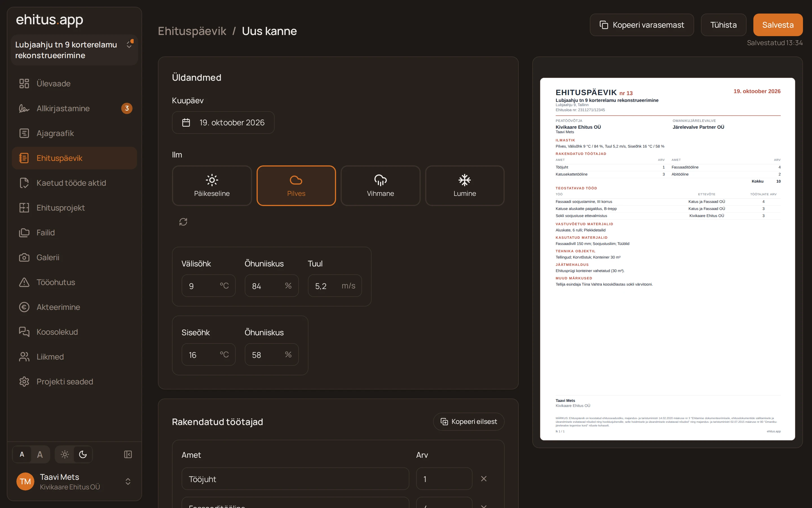This screenshot has height=508, width=812.
Task: Click Kopeeri eilsest button
Action: (468, 421)
